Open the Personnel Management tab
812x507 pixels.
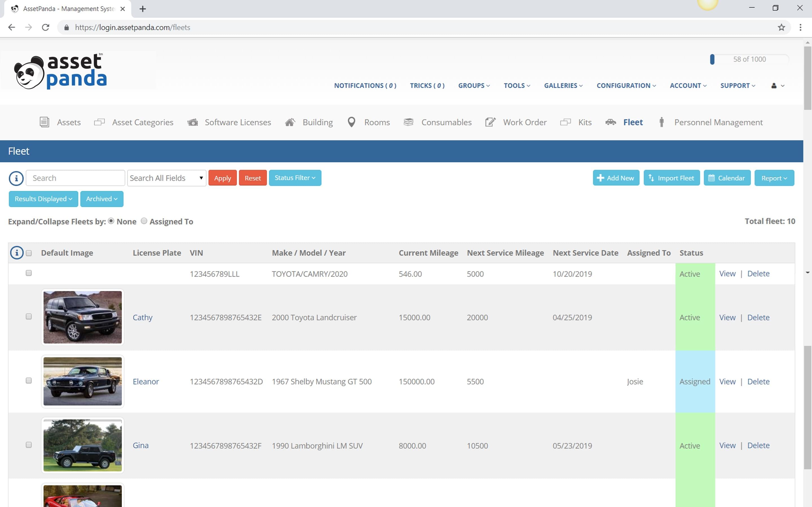point(718,123)
